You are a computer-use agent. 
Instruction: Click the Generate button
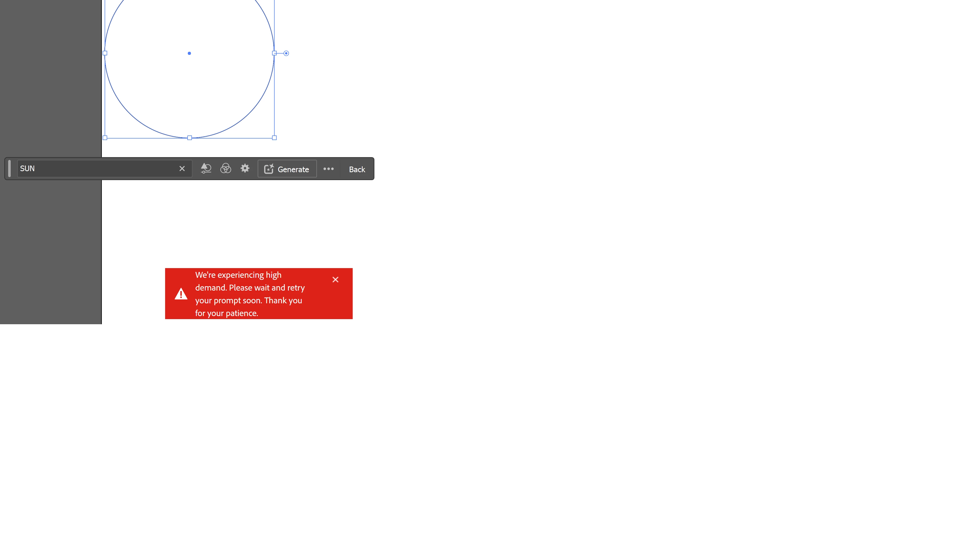(287, 169)
